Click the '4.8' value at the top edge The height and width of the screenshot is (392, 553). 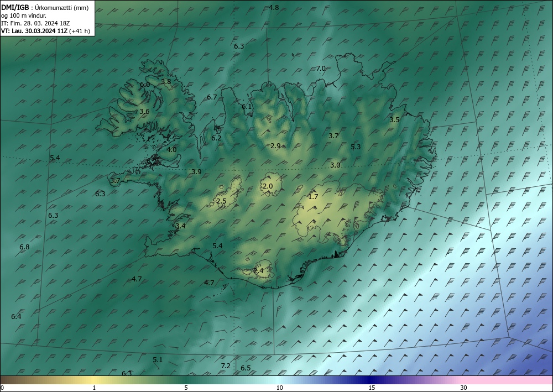pos(274,7)
